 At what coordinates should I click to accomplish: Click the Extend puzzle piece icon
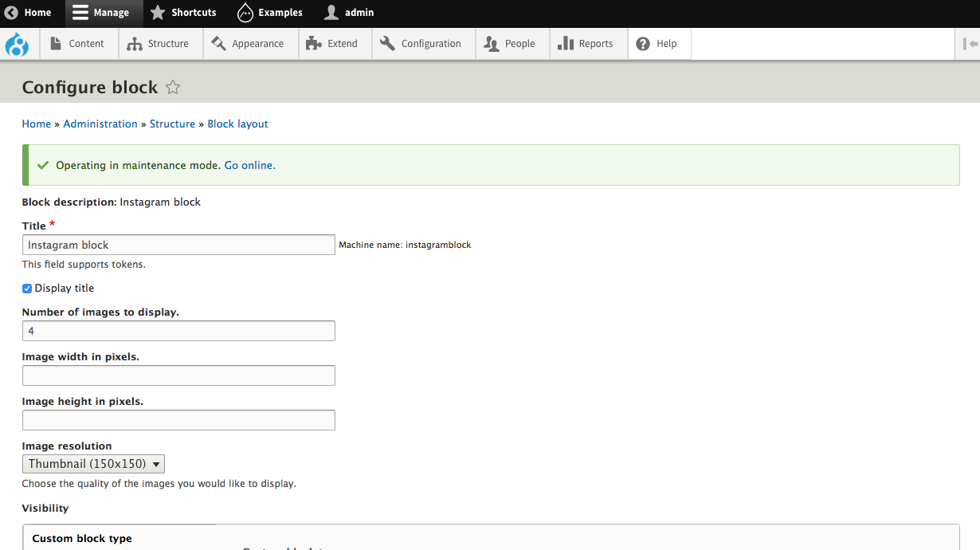point(314,44)
